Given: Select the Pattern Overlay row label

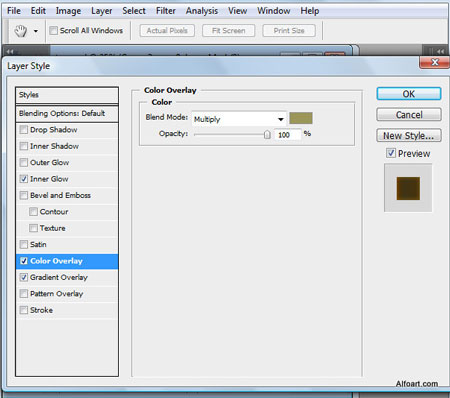Looking at the screenshot, I should coord(56,294).
